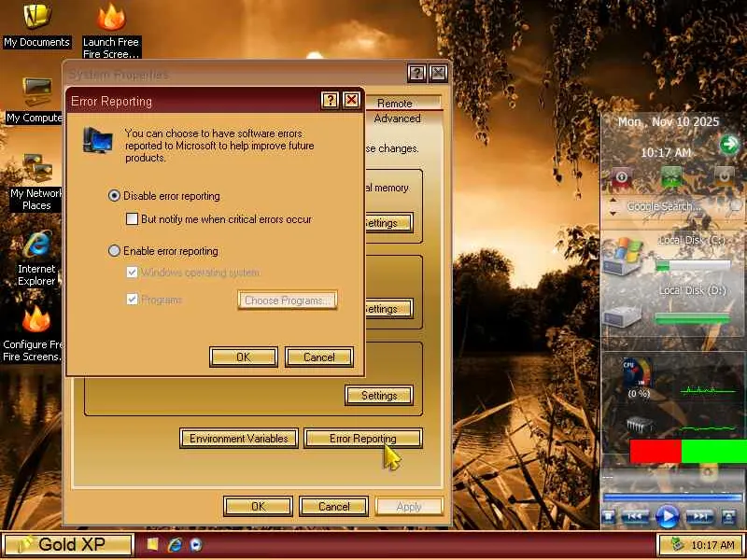Click Internet Explorer quick launch icon

click(175, 544)
